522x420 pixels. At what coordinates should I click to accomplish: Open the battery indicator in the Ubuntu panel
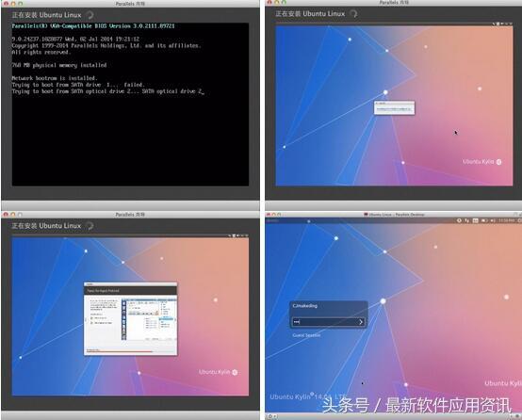point(483,220)
